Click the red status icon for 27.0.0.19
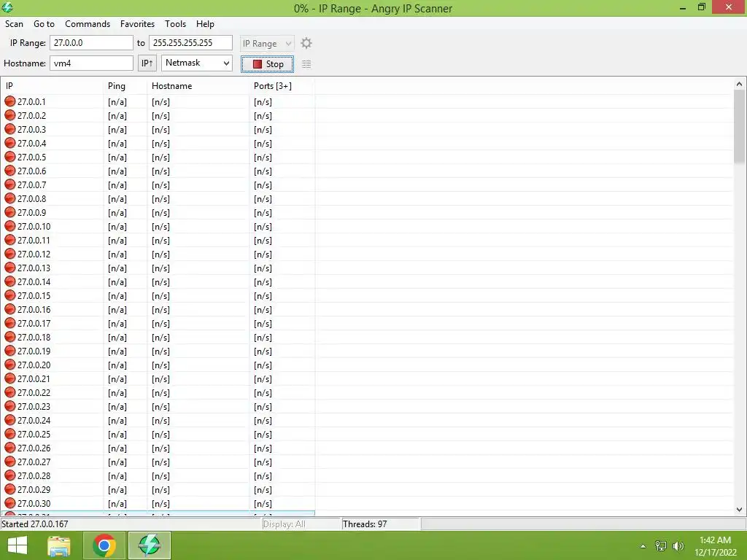 pos(10,351)
